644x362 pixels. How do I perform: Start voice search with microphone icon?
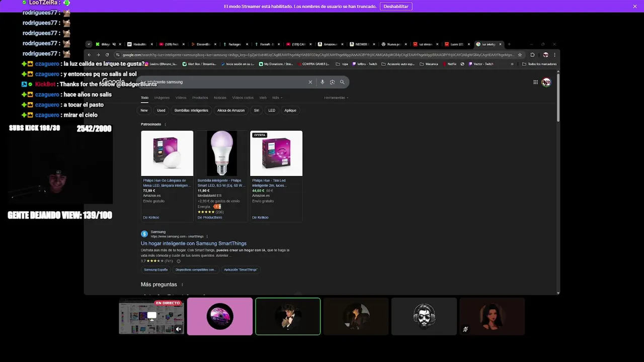322,82
